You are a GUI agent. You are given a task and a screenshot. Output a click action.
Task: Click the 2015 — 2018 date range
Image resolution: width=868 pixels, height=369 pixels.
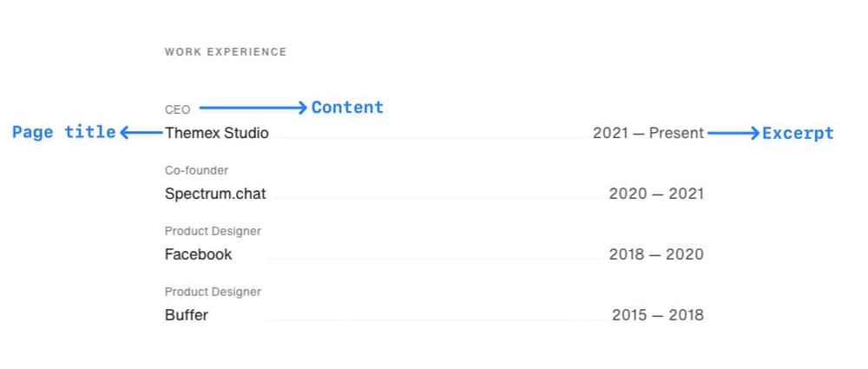tap(657, 315)
